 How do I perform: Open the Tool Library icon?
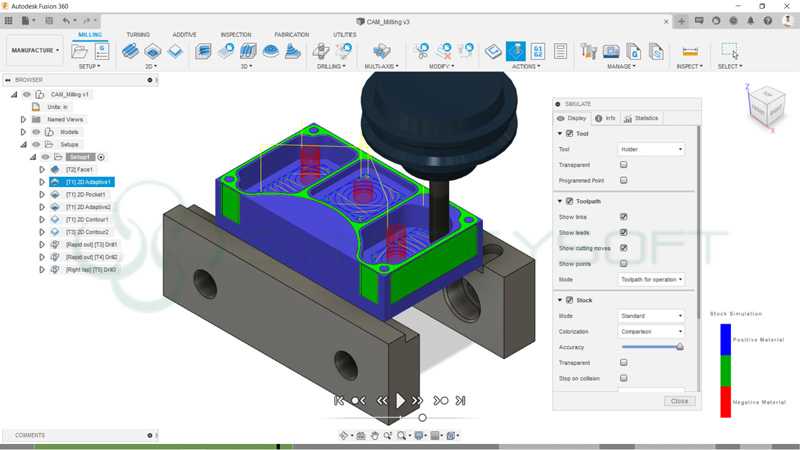tap(588, 51)
